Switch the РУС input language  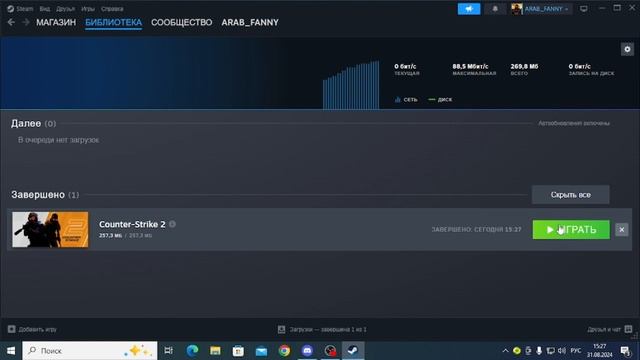coord(576,351)
